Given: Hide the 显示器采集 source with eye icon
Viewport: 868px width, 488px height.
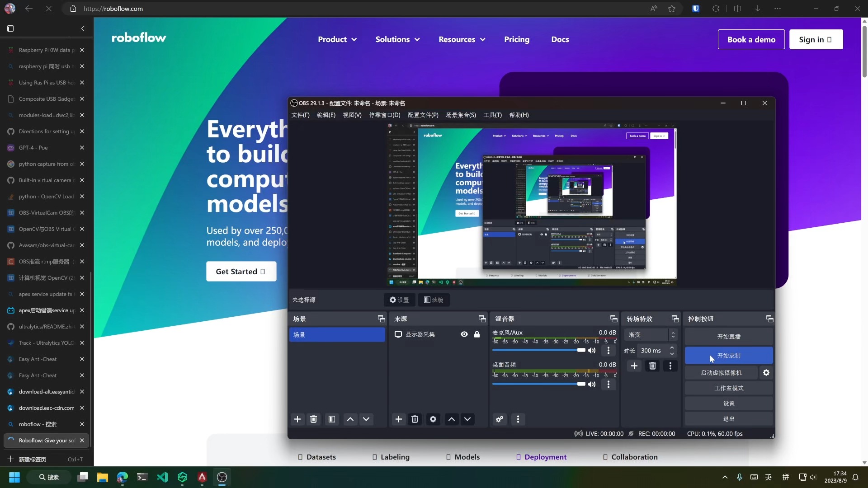Looking at the screenshot, I should pyautogui.click(x=464, y=334).
